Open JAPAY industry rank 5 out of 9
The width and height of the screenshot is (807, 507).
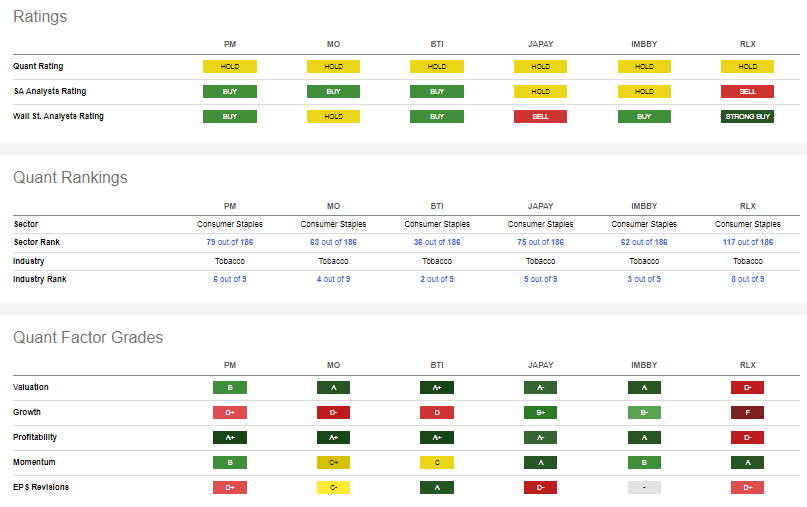tap(540, 279)
